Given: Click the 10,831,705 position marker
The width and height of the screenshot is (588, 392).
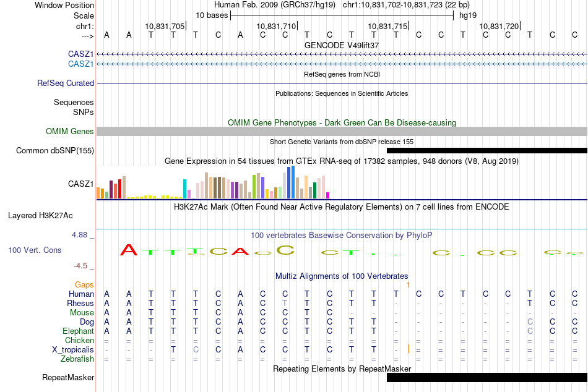Looking at the screenshot, I should point(165,26).
